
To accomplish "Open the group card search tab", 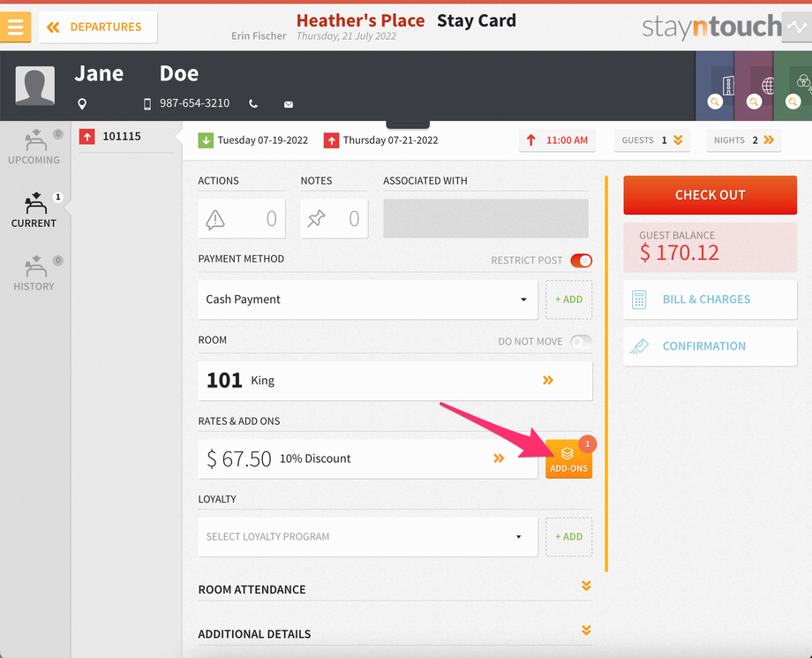I will click(793, 86).
